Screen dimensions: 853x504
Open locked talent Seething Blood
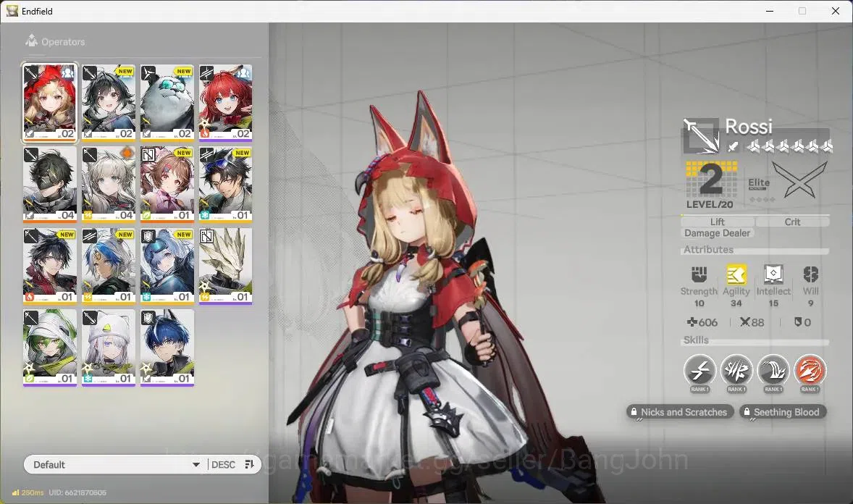782,412
